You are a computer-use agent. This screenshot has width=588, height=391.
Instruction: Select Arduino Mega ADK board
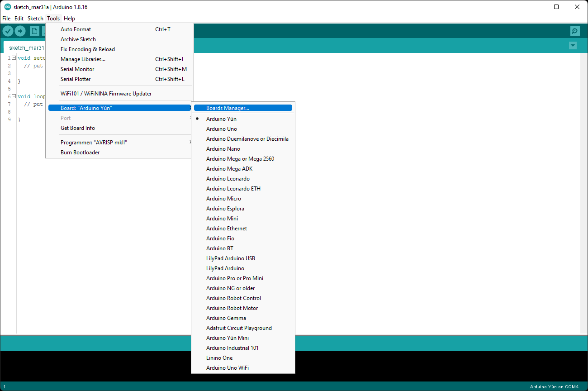[x=243, y=169]
